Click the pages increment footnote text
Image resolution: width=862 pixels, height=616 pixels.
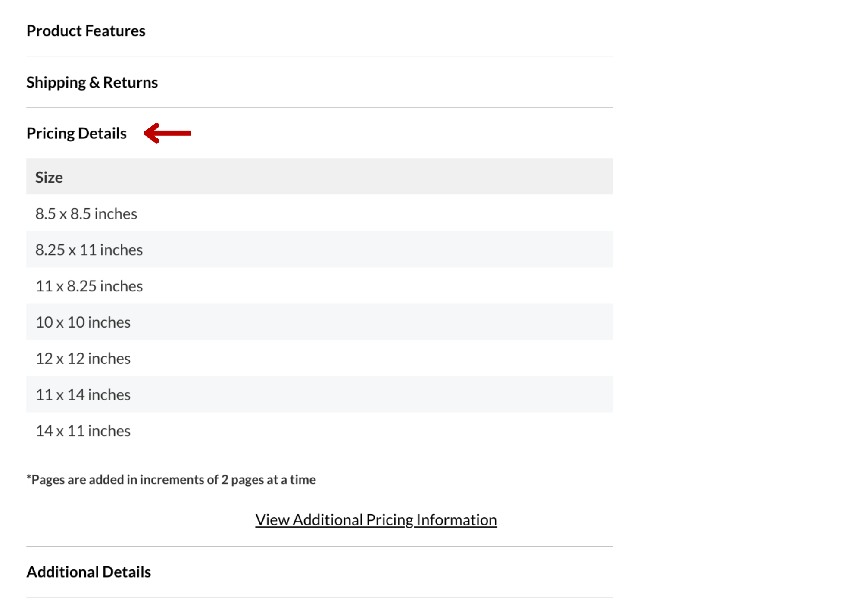[x=171, y=479]
